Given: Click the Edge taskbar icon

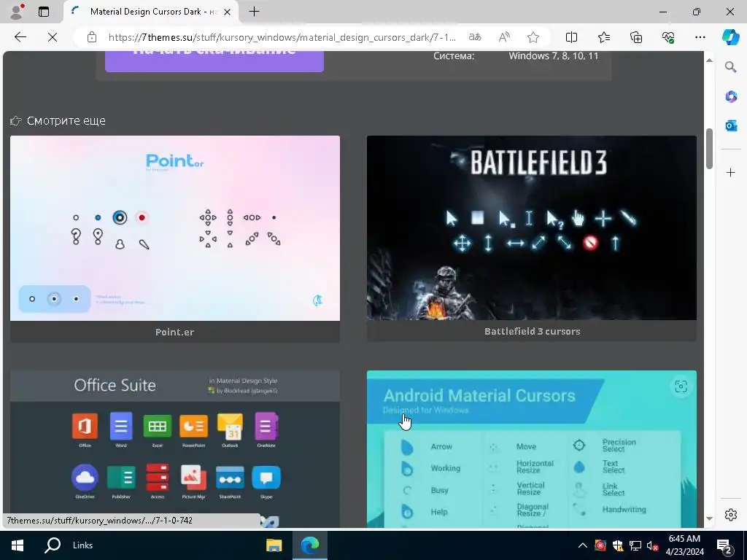Looking at the screenshot, I should pos(309,545).
